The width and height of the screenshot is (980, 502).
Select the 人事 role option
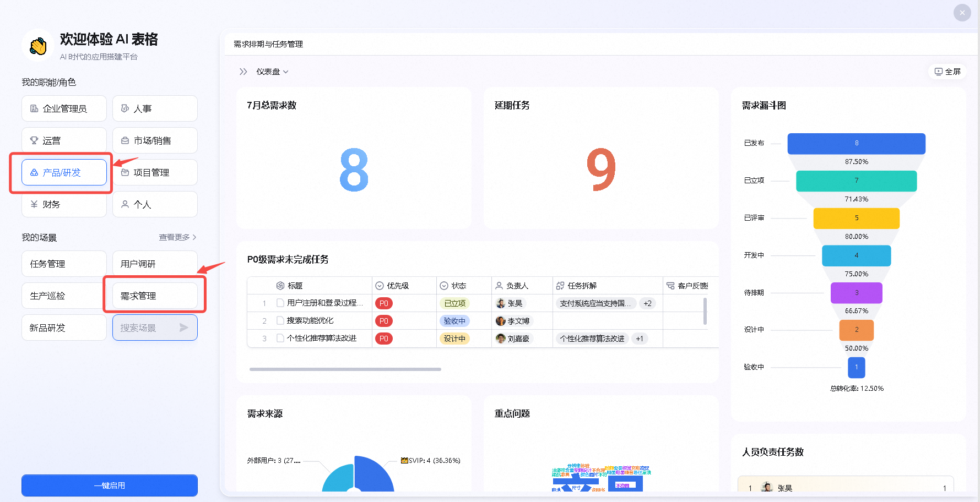(155, 108)
